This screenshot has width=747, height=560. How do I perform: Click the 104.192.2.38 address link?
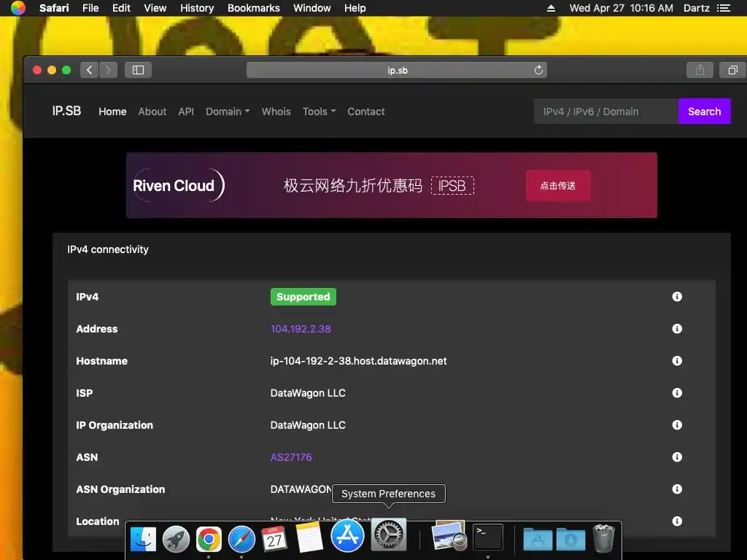301,329
